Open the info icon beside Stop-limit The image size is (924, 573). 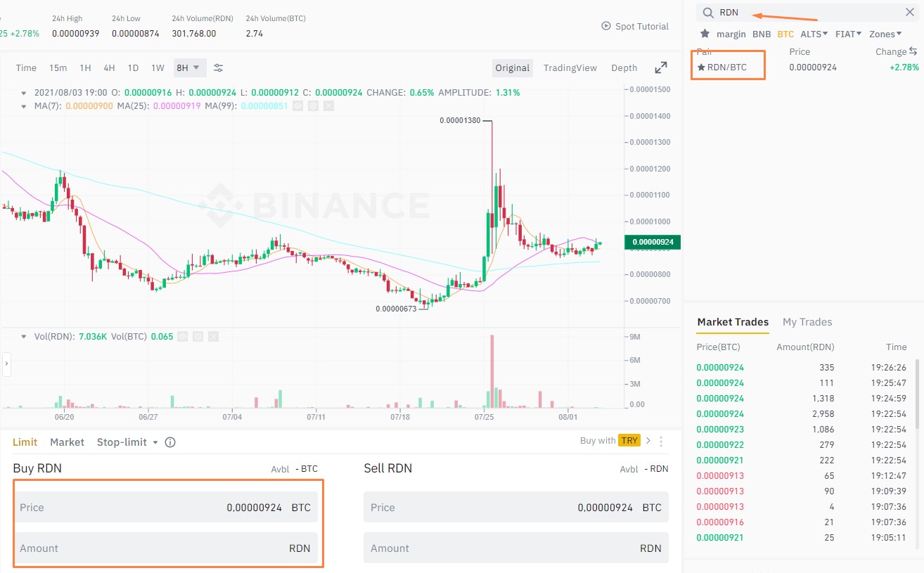click(x=169, y=442)
